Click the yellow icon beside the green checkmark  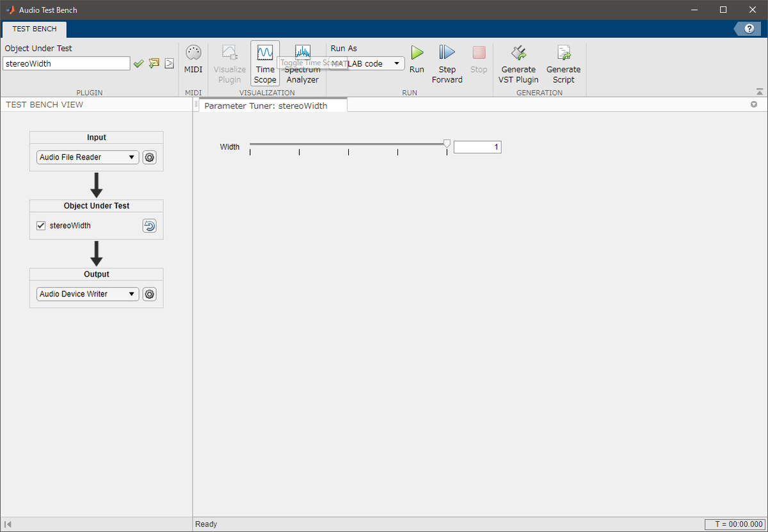154,63
